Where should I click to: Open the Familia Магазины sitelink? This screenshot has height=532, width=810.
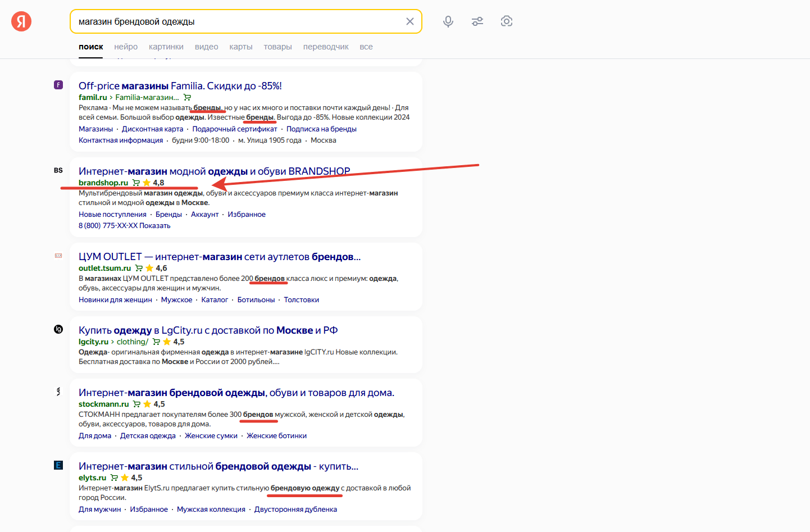(95, 129)
